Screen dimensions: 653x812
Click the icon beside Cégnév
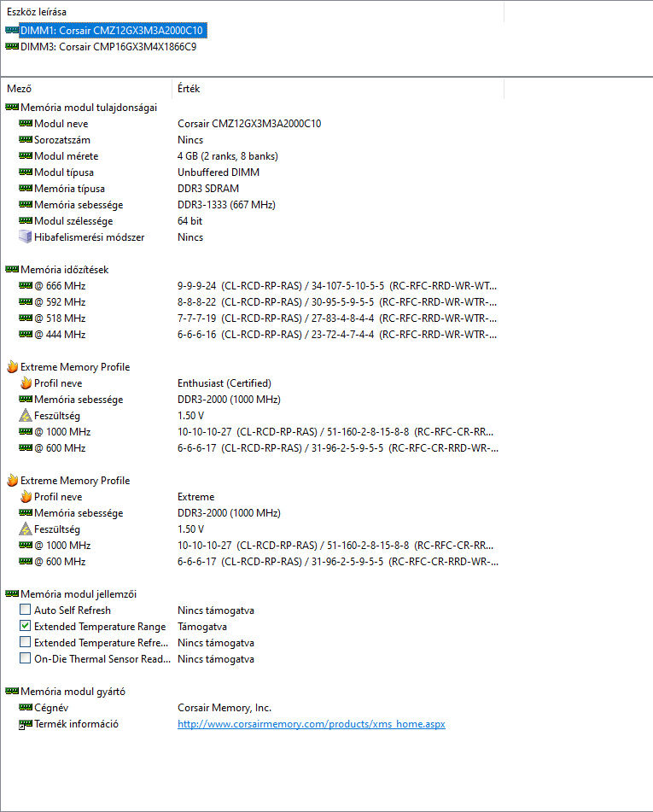point(26,707)
